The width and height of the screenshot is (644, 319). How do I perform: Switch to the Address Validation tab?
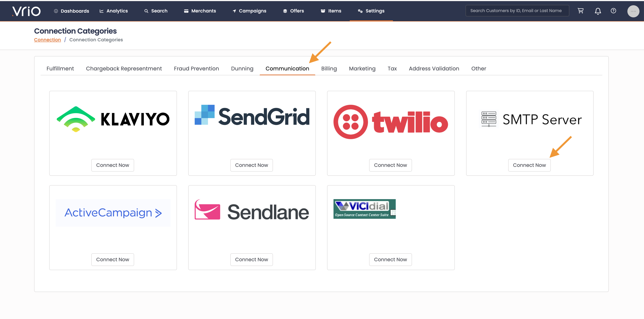click(434, 69)
